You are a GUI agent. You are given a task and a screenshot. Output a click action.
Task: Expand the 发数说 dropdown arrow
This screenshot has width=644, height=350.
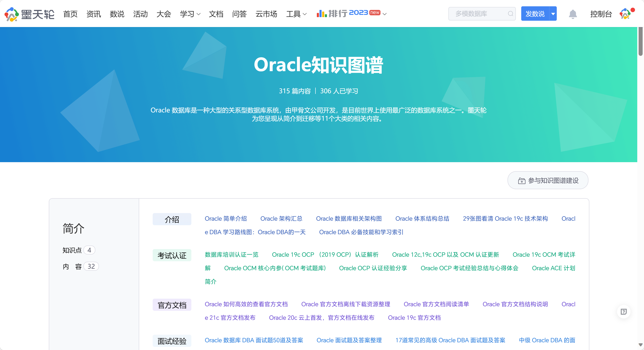(553, 14)
